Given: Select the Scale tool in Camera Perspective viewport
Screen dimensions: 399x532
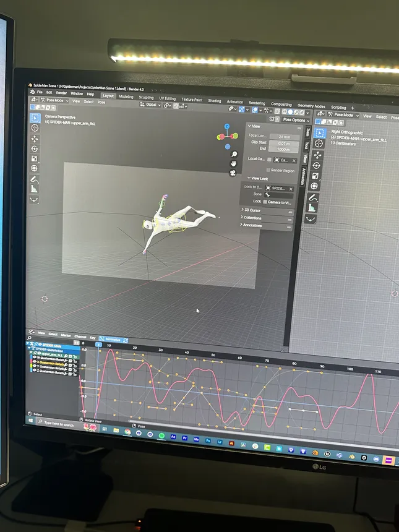Looking at the screenshot, I should pyautogui.click(x=35, y=158).
